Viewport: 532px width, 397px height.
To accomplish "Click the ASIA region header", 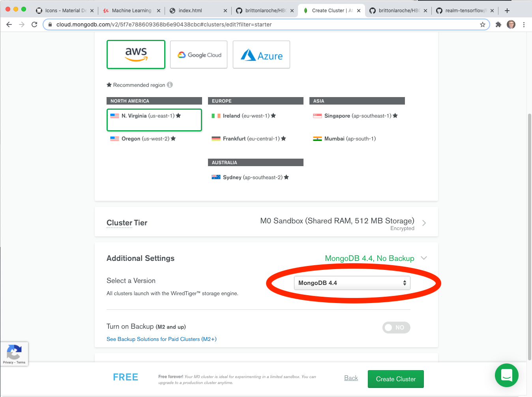I will tap(357, 101).
